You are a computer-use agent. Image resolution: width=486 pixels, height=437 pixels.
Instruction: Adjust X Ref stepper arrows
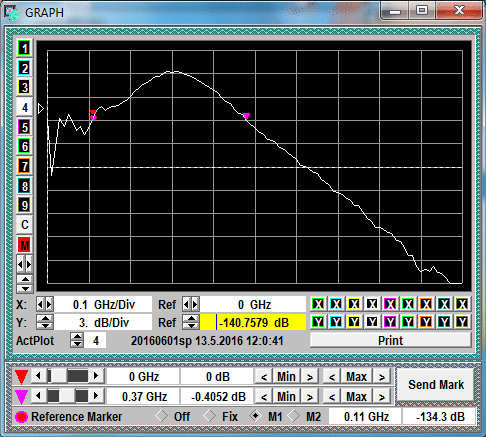(191, 304)
